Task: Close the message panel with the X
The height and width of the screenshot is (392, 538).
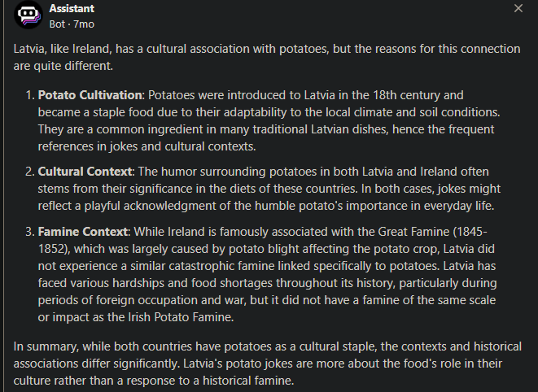Action: pyautogui.click(x=518, y=8)
